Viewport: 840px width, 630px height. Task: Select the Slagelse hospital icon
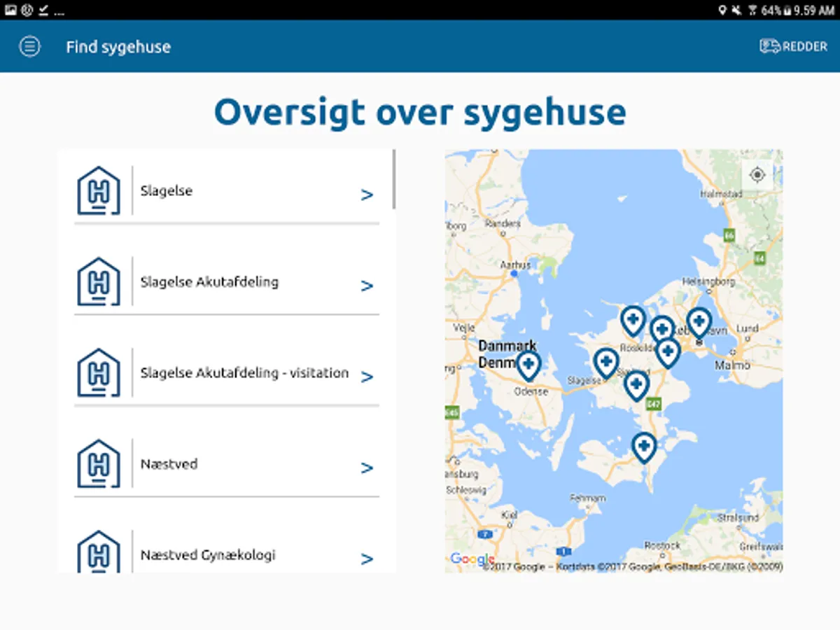99,190
